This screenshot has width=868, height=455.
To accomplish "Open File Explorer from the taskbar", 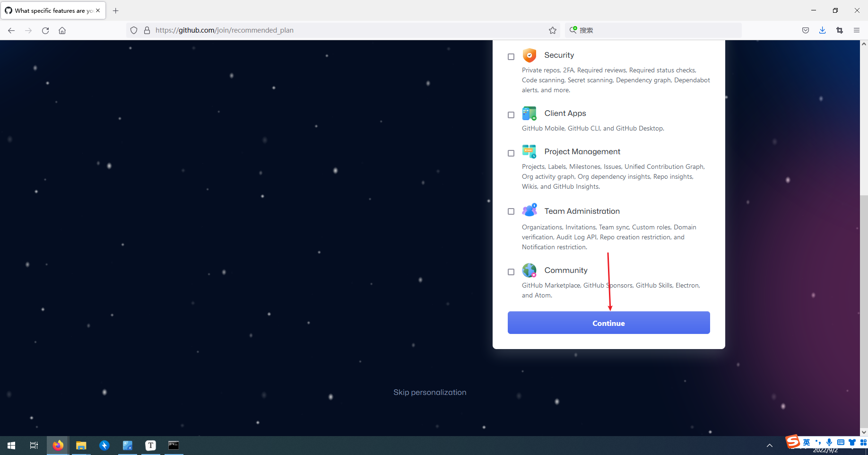I will [x=81, y=446].
